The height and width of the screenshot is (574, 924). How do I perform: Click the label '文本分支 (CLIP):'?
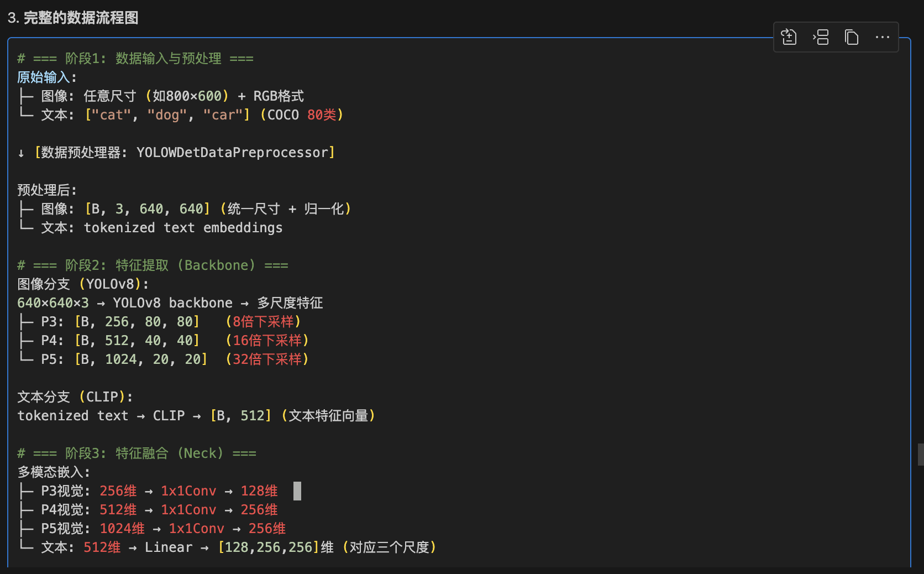[75, 397]
